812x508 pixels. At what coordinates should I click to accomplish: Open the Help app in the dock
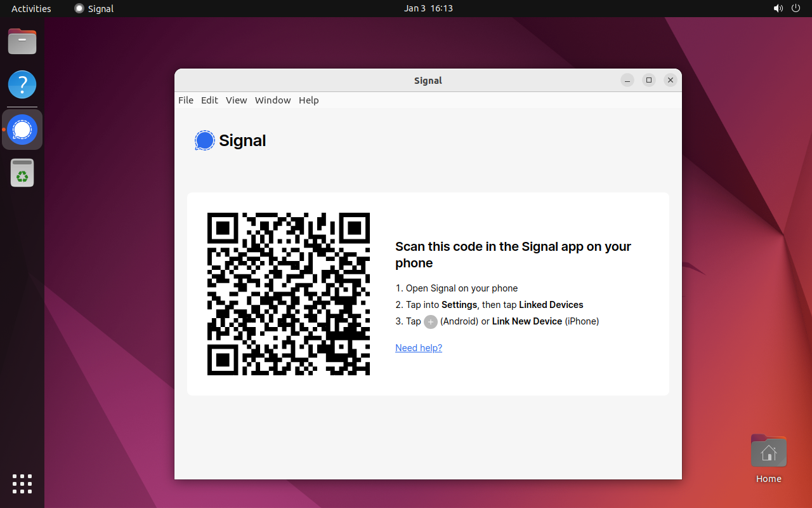(22, 84)
